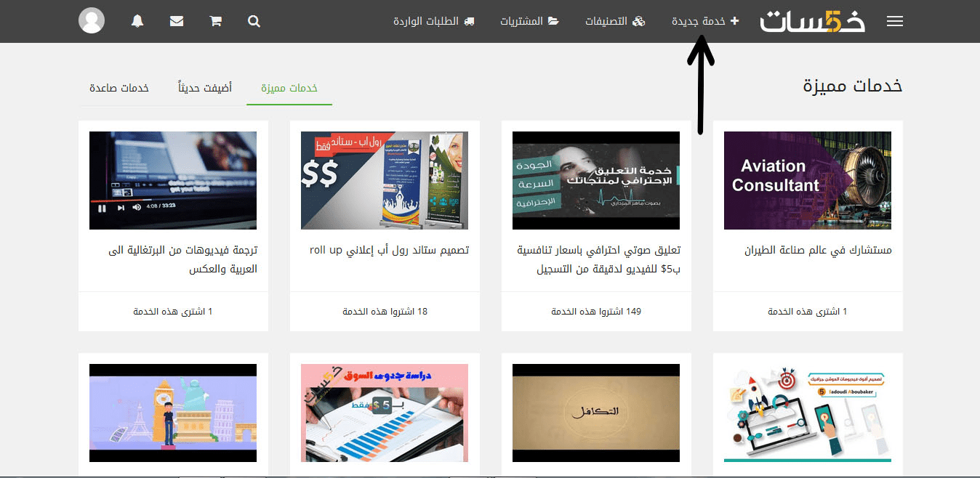This screenshot has height=478, width=980.
Task: Switch to أضيفت حديثاً tab
Action: pos(205,88)
